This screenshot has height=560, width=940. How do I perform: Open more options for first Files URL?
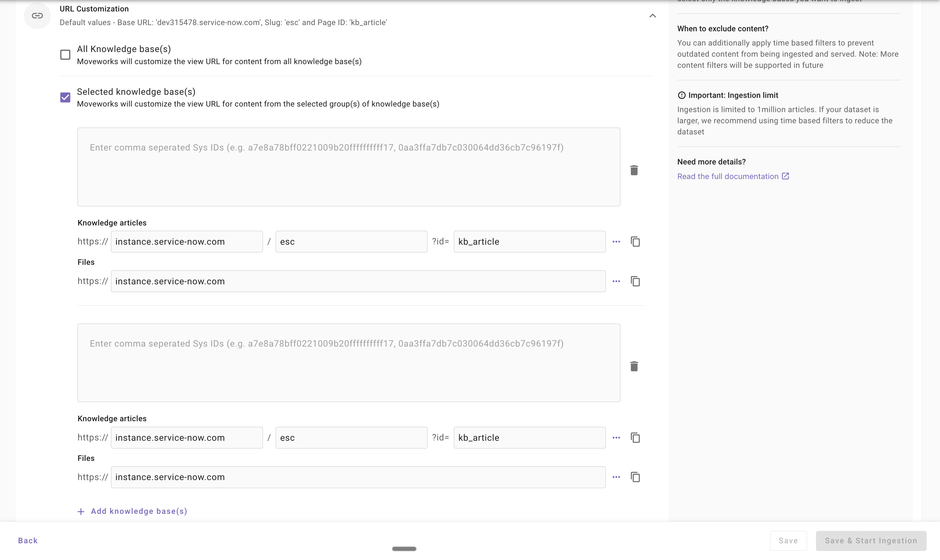pyautogui.click(x=616, y=281)
